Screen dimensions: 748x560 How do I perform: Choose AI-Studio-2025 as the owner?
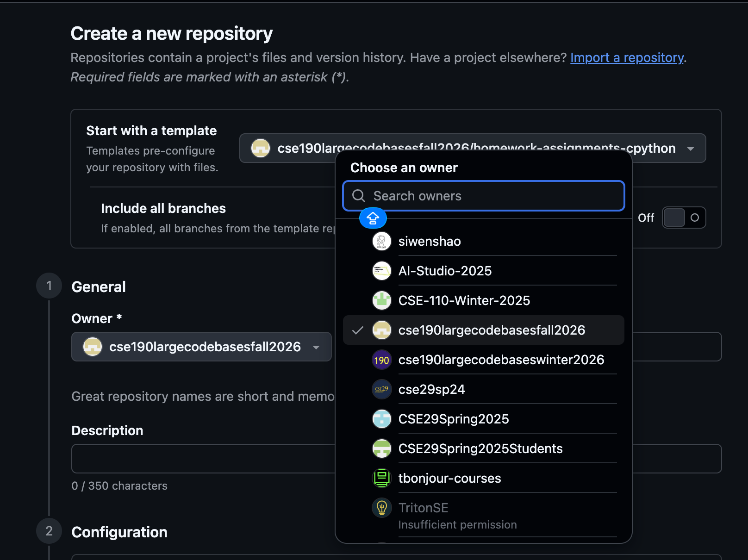coord(484,271)
